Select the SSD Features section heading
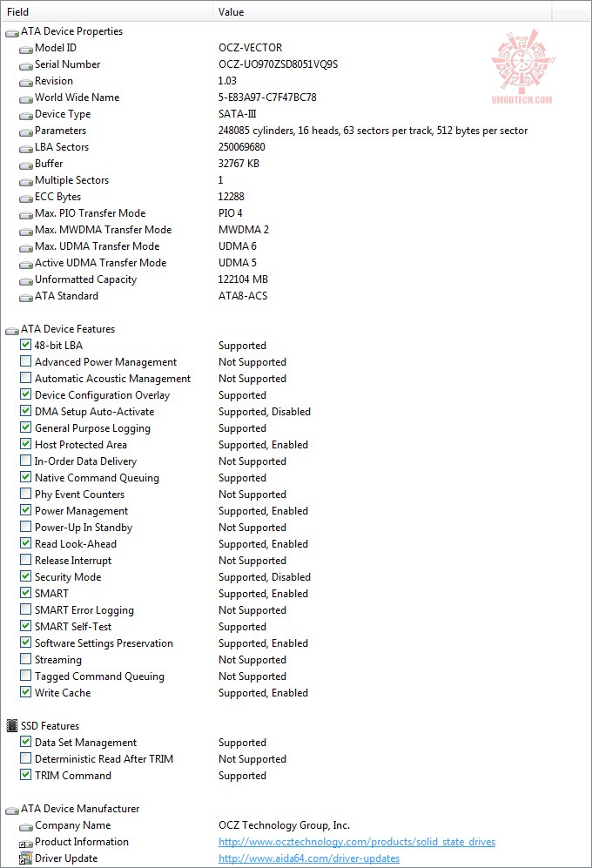The image size is (592, 868). pyautogui.click(x=50, y=726)
